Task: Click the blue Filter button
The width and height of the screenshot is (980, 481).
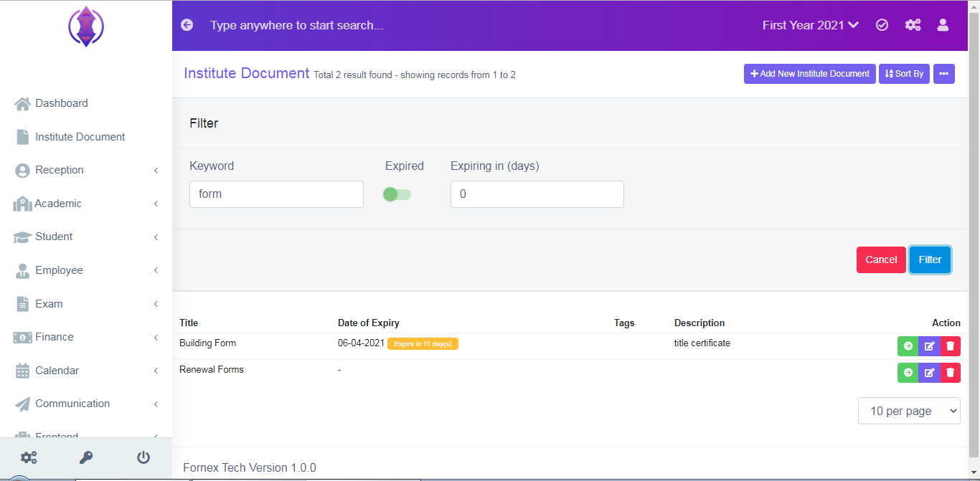Action: click(x=930, y=259)
